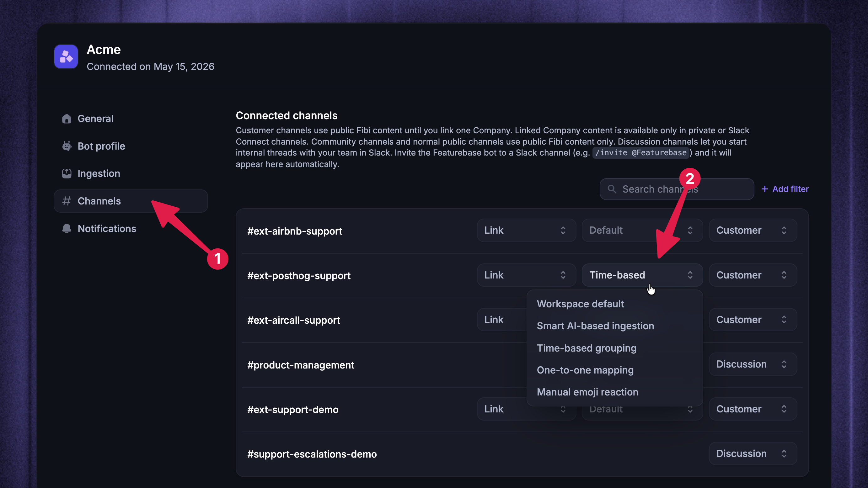The width and height of the screenshot is (868, 488).
Task: Click the Acme workspace logo icon
Action: point(66,56)
